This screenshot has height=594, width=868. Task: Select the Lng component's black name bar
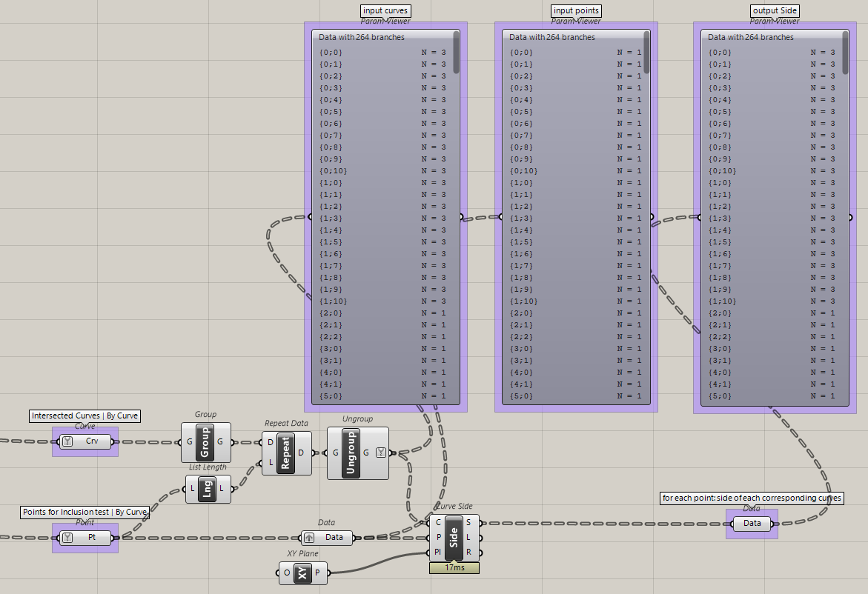coord(207,489)
